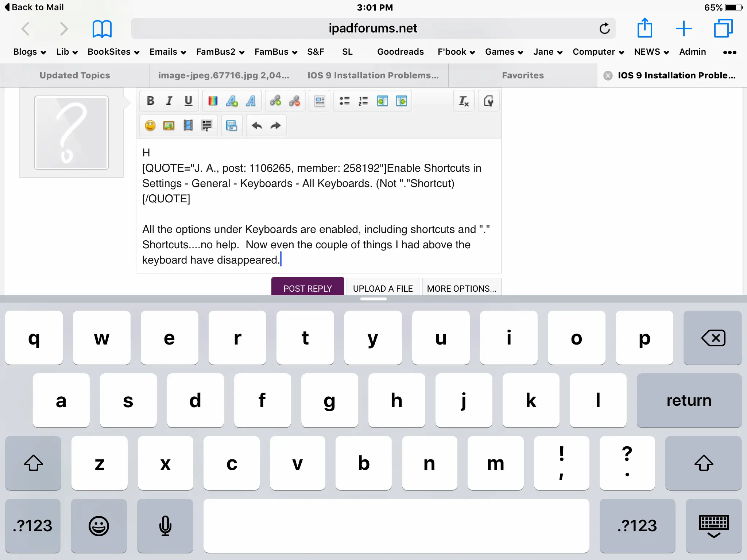The width and height of the screenshot is (747, 560).
Task: Insert a smiley from editor toolbar
Action: (x=150, y=126)
